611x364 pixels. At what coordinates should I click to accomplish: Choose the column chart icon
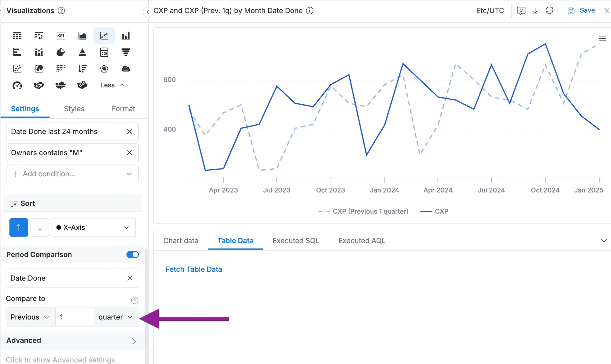(126, 36)
